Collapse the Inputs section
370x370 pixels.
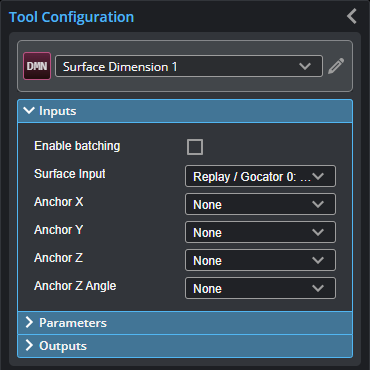pos(185,111)
